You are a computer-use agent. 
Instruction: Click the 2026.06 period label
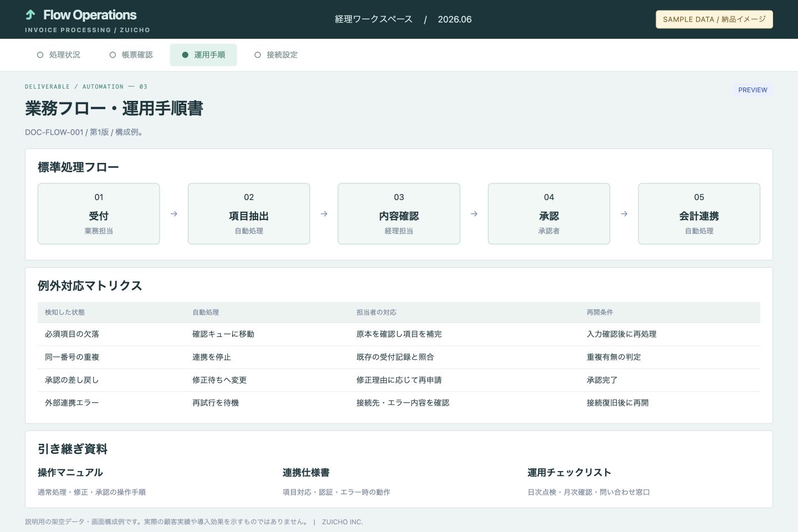[454, 19]
